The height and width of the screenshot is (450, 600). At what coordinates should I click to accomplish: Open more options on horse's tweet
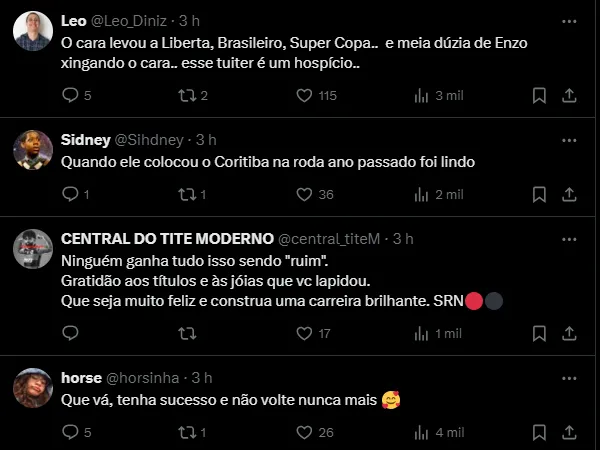[x=568, y=377]
